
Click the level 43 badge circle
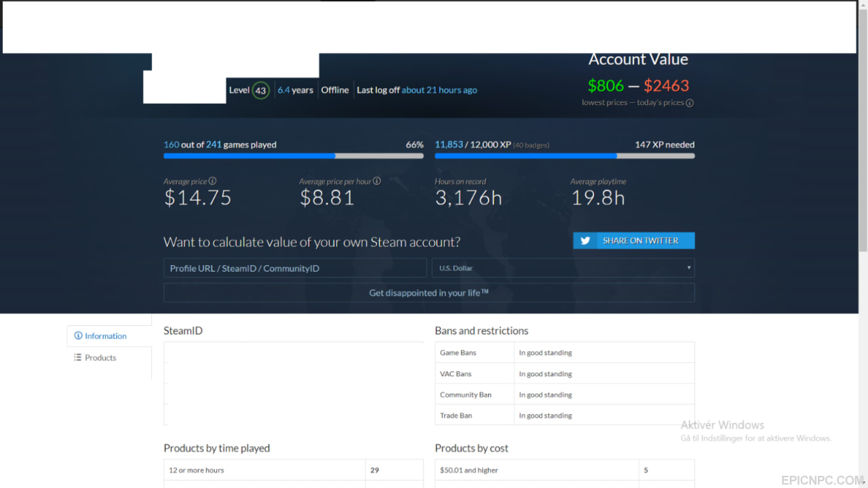tap(260, 90)
